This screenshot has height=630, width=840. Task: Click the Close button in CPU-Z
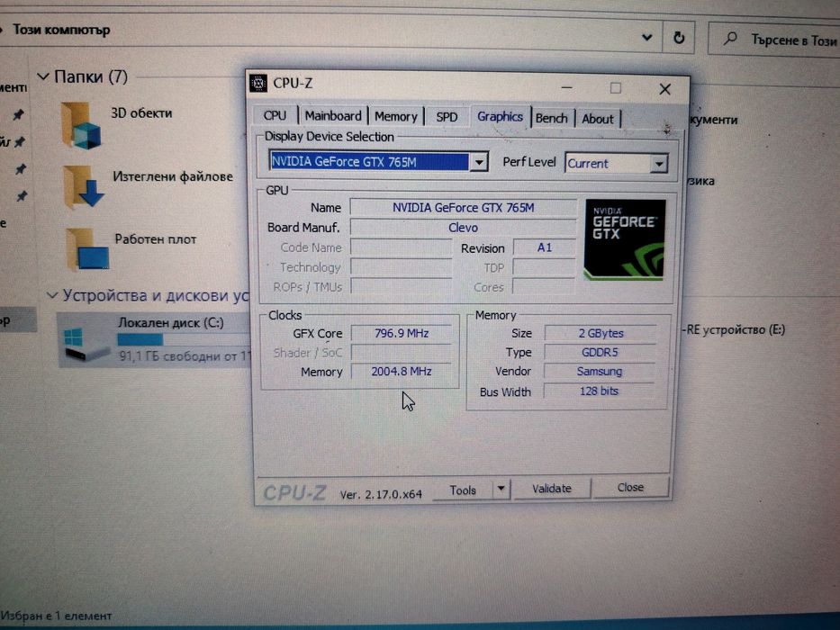[630, 487]
